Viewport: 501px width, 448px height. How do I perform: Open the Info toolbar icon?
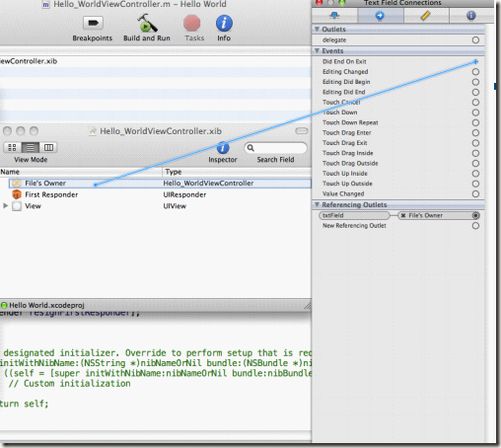click(x=224, y=24)
